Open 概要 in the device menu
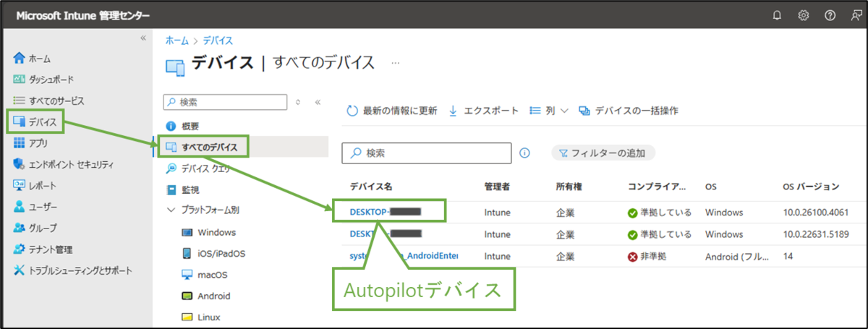 pyautogui.click(x=182, y=126)
